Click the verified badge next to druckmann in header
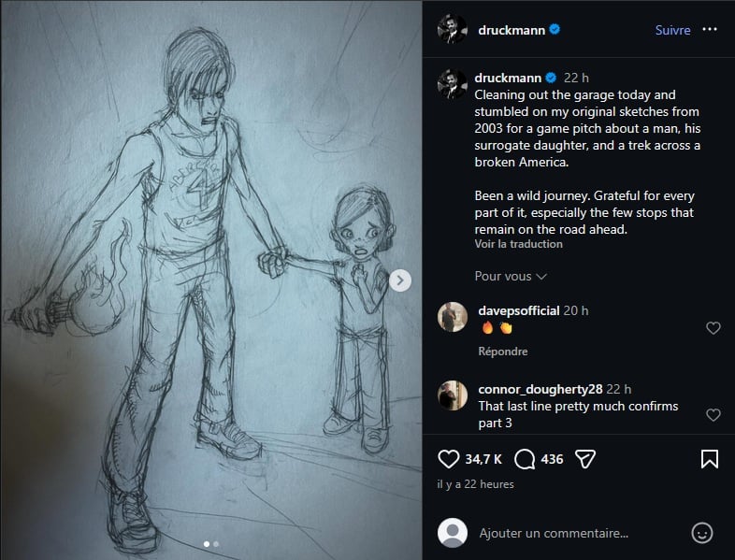735x560 pixels. [555, 30]
